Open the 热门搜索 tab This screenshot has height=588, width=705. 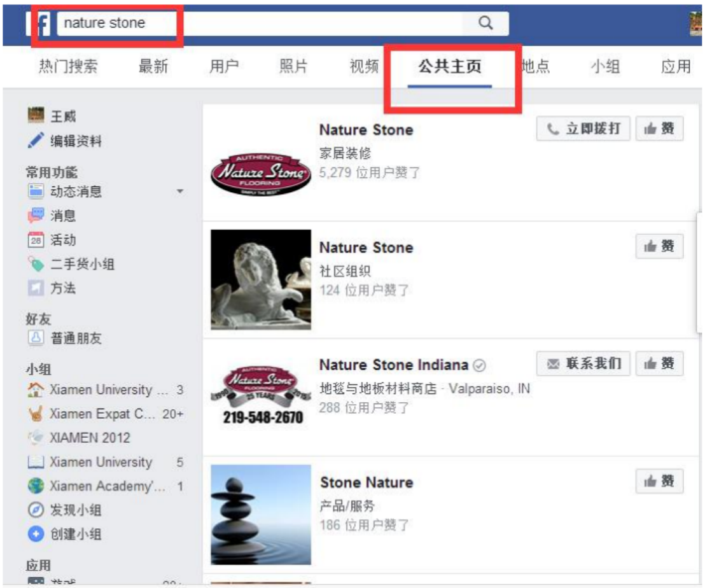68,67
